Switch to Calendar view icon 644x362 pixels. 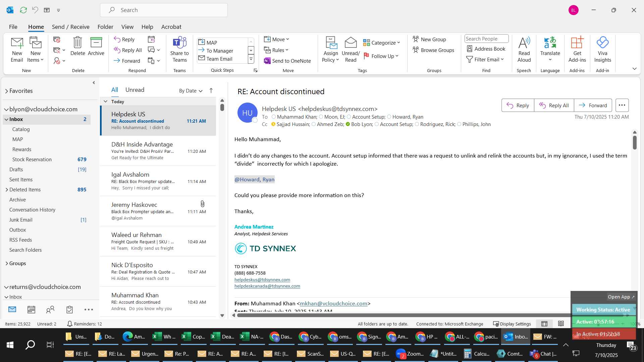pos(31,309)
